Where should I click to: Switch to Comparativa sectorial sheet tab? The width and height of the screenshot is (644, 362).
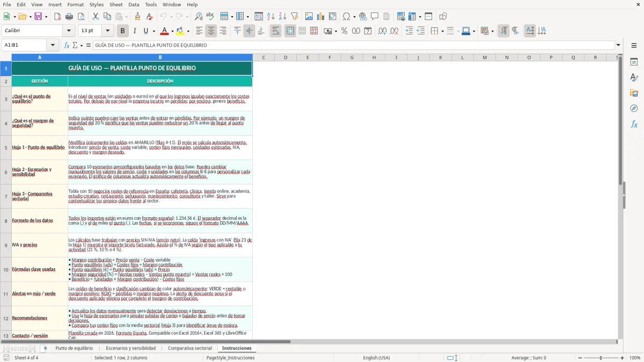coord(190,348)
